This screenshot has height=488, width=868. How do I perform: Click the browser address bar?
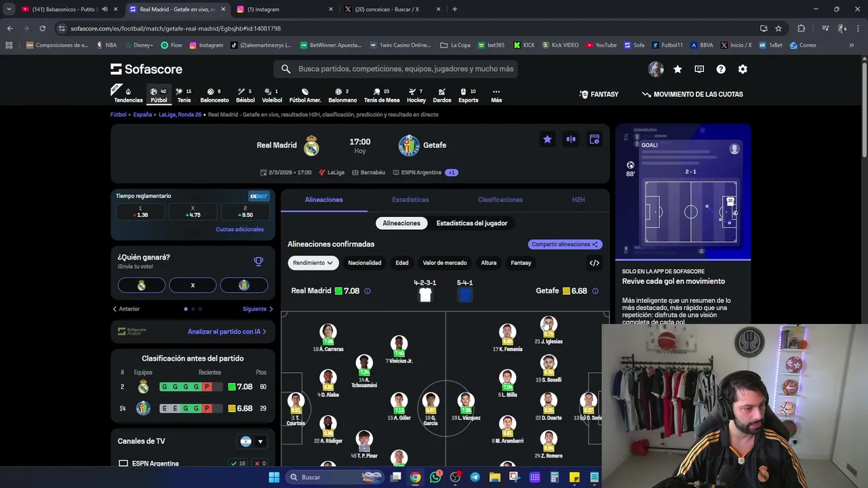pos(407,28)
